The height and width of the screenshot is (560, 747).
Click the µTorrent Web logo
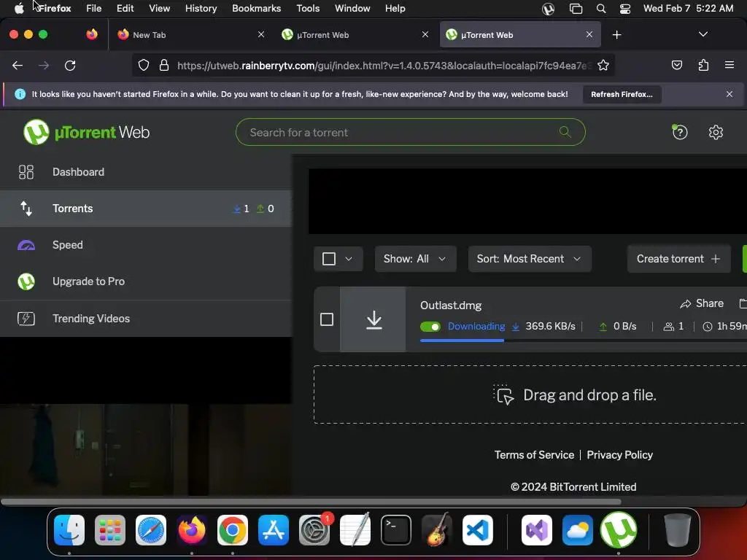[87, 132]
